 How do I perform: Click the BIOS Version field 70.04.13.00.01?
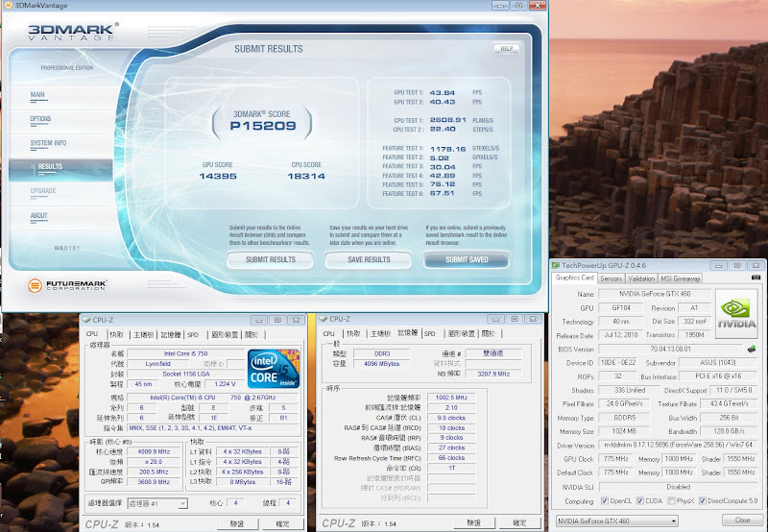click(670, 349)
